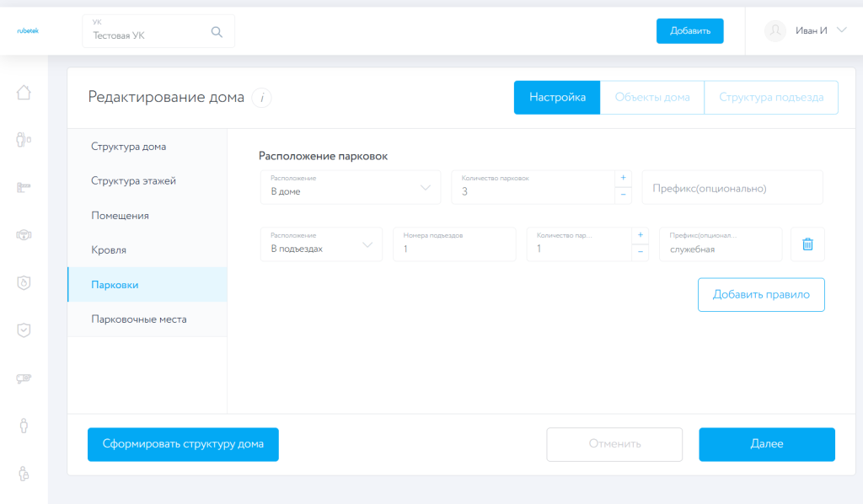The height and width of the screenshot is (504, 863).
Task: Open the barrier access section from the sidebar
Action: (x=23, y=187)
